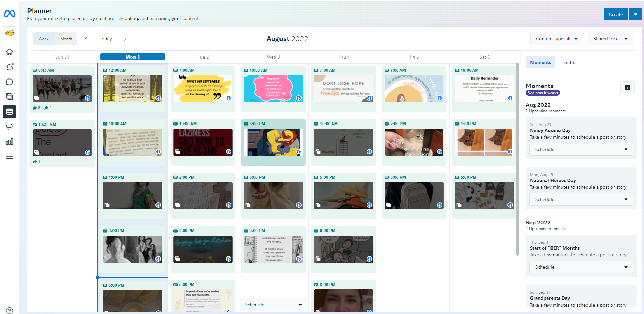Screen dimensions: 644x314
Task: Open the Ads megaphone icon
Action: click(9, 127)
